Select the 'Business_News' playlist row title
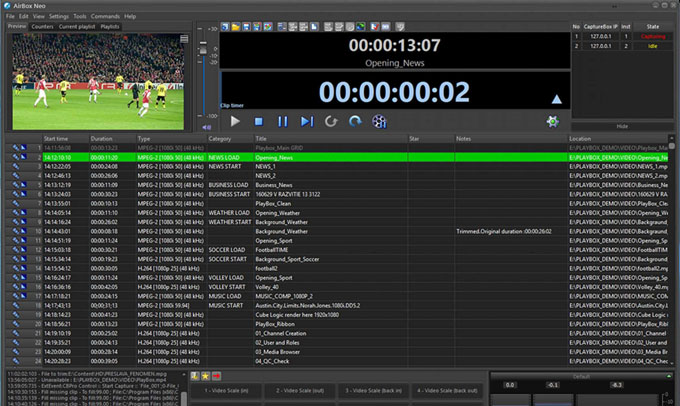The width and height of the screenshot is (680, 406). pos(274,185)
